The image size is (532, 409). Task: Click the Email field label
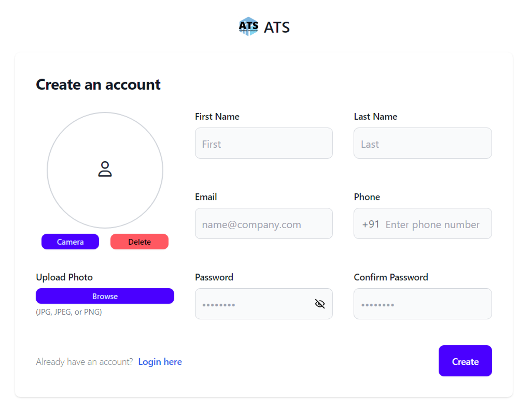click(206, 197)
